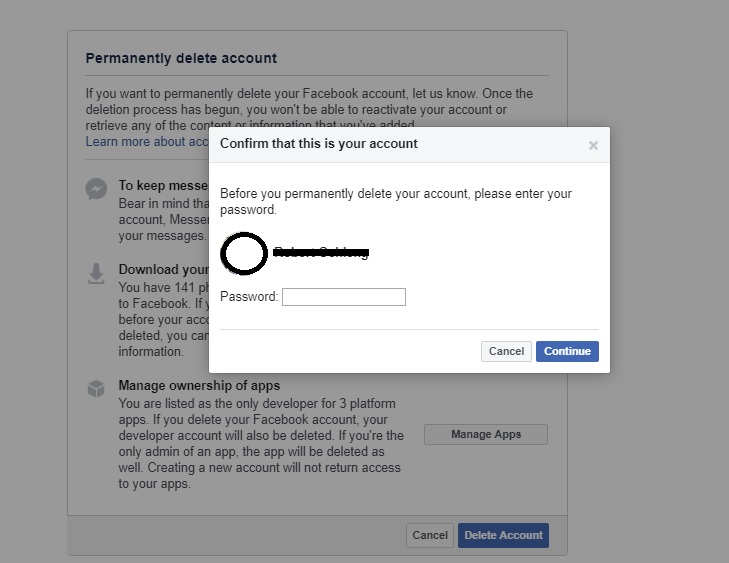Click the blue Continue button
Viewport: 729px width, 563px height.
(x=567, y=351)
